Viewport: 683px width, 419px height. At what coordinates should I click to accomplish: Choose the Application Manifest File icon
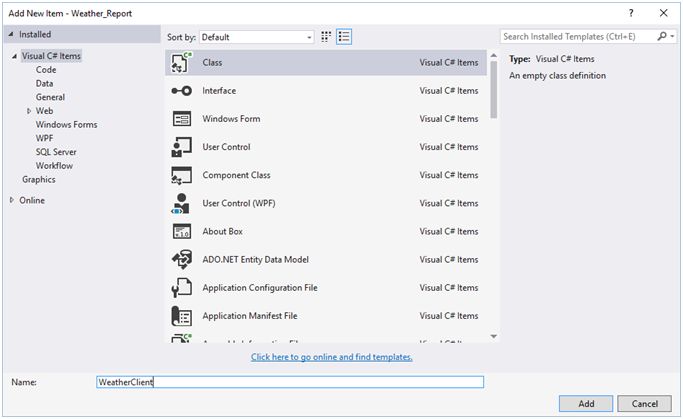[182, 316]
